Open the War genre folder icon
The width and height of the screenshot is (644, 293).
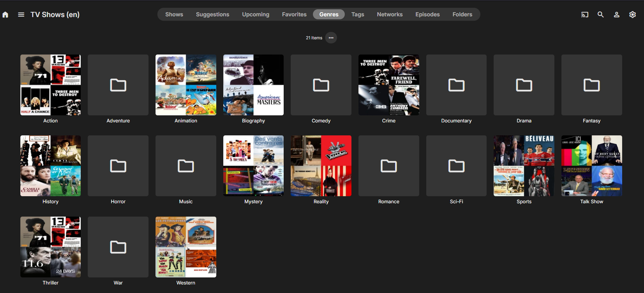pyautogui.click(x=118, y=247)
